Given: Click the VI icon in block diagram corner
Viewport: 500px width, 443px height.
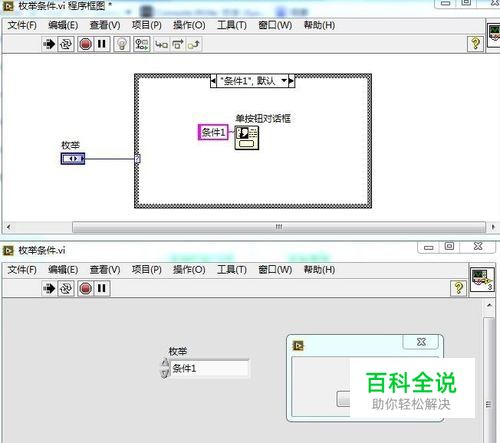Looking at the screenshot, I should 494,36.
